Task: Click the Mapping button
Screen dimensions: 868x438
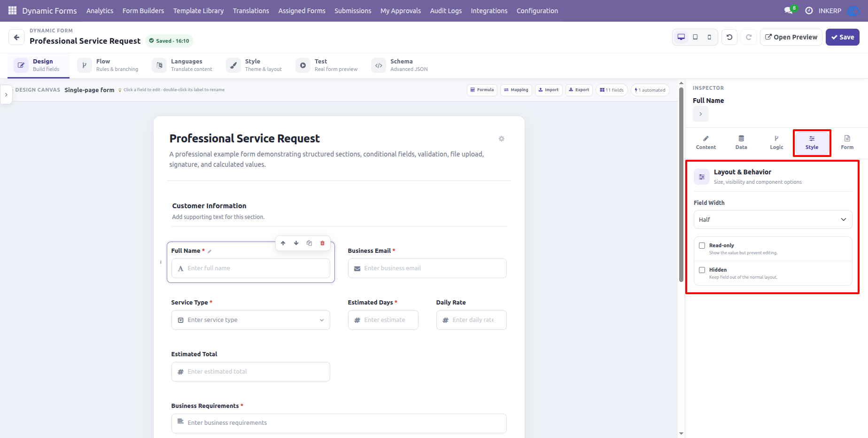Action: point(516,90)
